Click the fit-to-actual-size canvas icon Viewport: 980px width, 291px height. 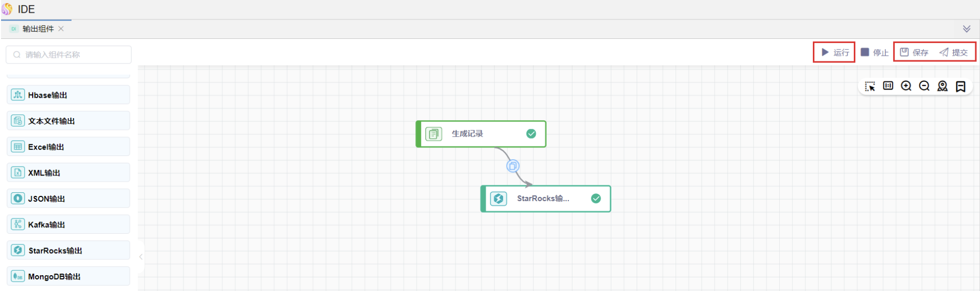coord(888,86)
